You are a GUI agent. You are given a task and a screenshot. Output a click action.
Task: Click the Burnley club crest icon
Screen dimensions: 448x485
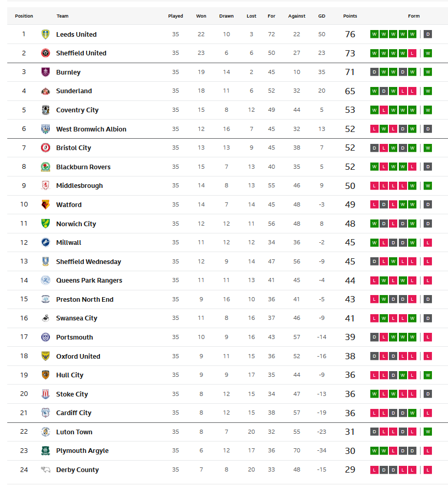click(x=45, y=72)
